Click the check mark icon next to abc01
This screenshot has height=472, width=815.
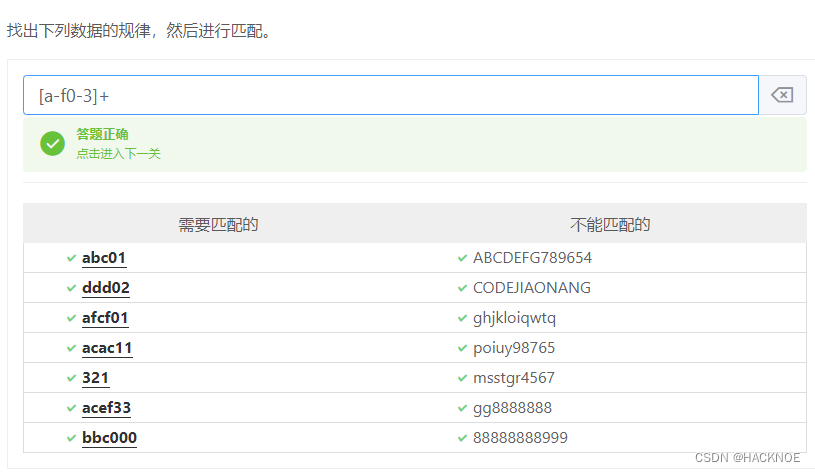[71, 258]
